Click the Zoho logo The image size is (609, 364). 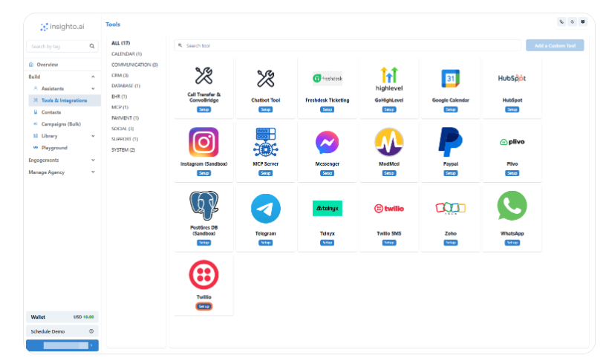click(x=451, y=209)
